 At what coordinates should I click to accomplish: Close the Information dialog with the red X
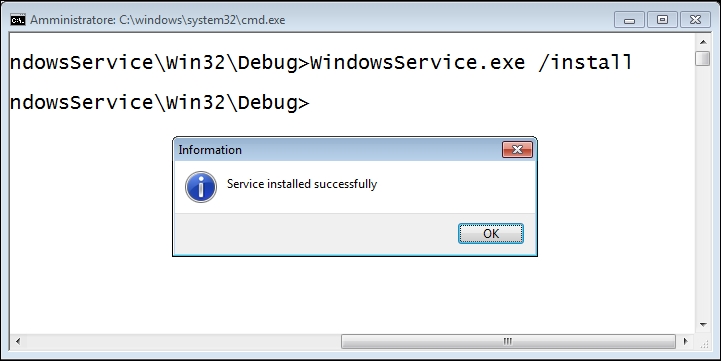click(517, 149)
